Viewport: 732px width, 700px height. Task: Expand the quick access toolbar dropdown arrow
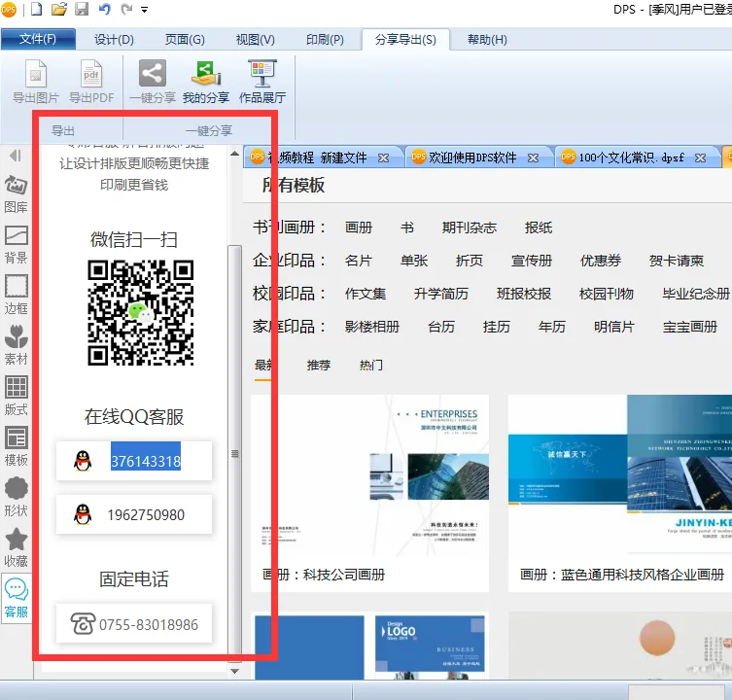(145, 10)
